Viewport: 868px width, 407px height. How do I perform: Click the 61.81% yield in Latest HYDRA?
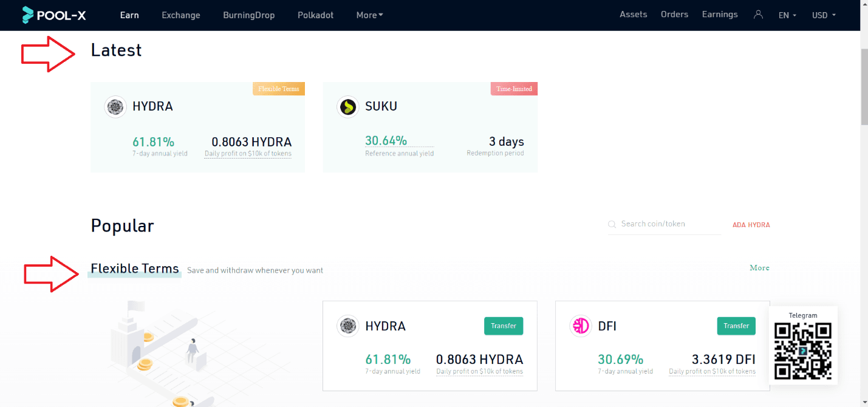(x=153, y=142)
